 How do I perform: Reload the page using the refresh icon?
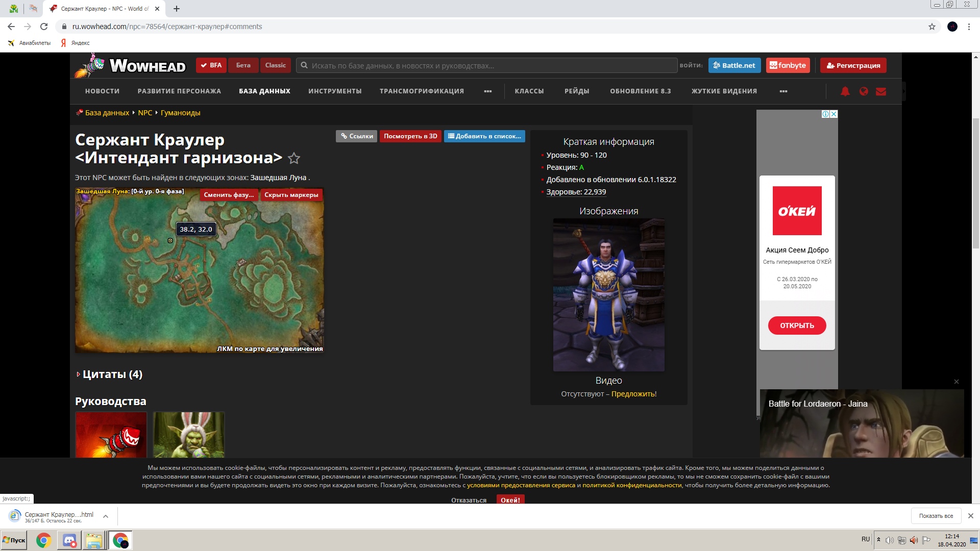44,27
